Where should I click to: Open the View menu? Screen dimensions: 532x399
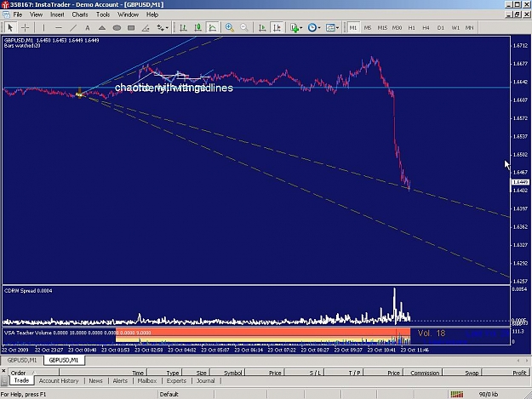(x=36, y=14)
